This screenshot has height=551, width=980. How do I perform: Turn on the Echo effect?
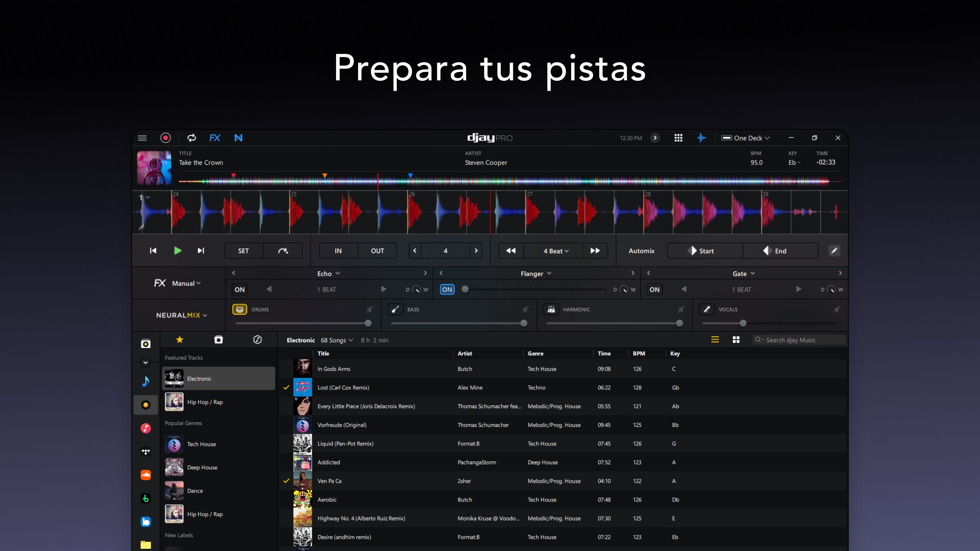(240, 289)
